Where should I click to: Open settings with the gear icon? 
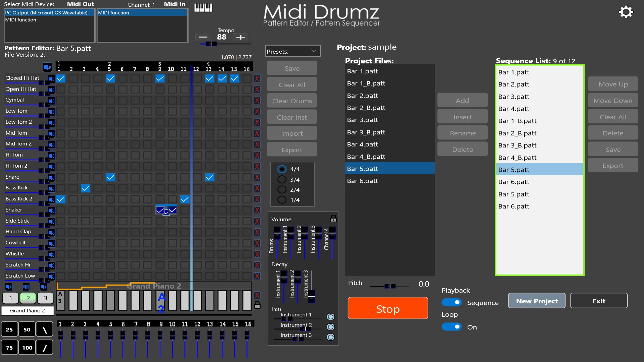(x=626, y=12)
